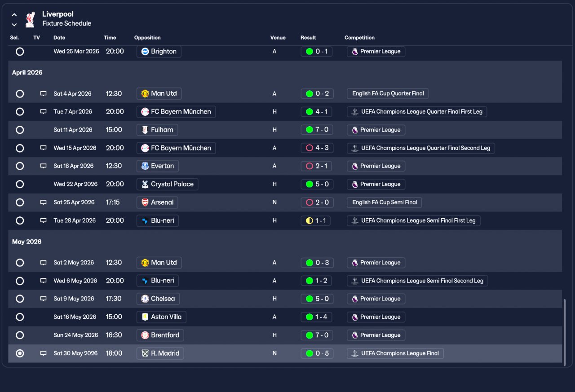
Task: Click TV icon for Sat 2 May match
Action: tap(44, 263)
